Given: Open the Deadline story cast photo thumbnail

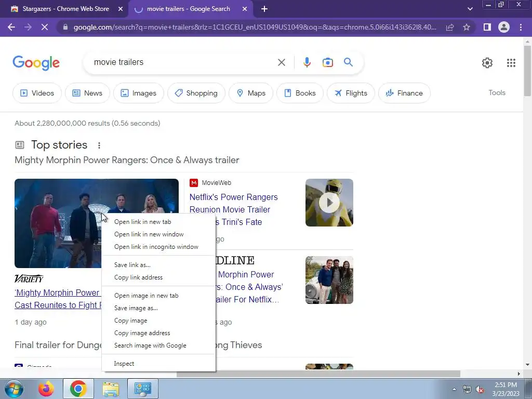Looking at the screenshot, I should click(x=329, y=280).
